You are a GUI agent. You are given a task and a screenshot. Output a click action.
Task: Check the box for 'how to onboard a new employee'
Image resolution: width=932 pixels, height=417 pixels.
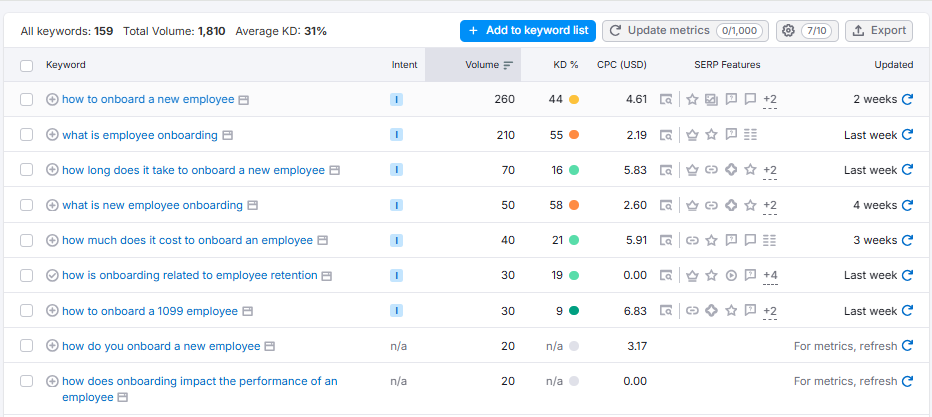tap(27, 100)
